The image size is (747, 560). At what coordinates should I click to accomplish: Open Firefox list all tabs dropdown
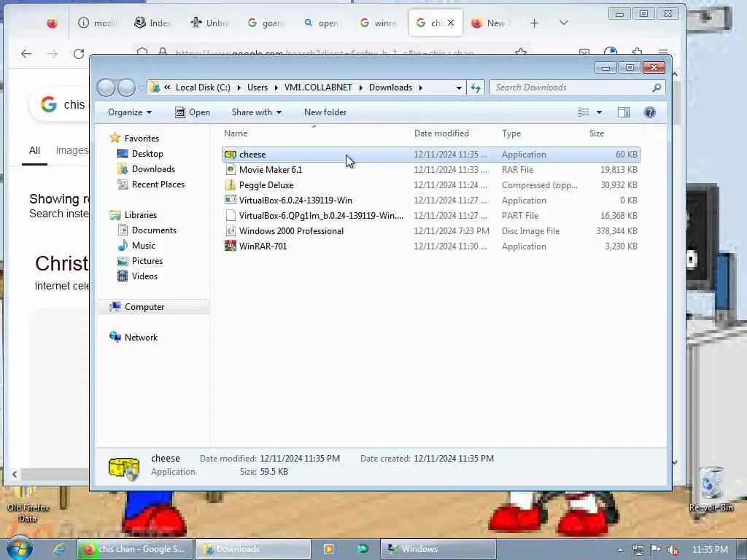tap(564, 23)
